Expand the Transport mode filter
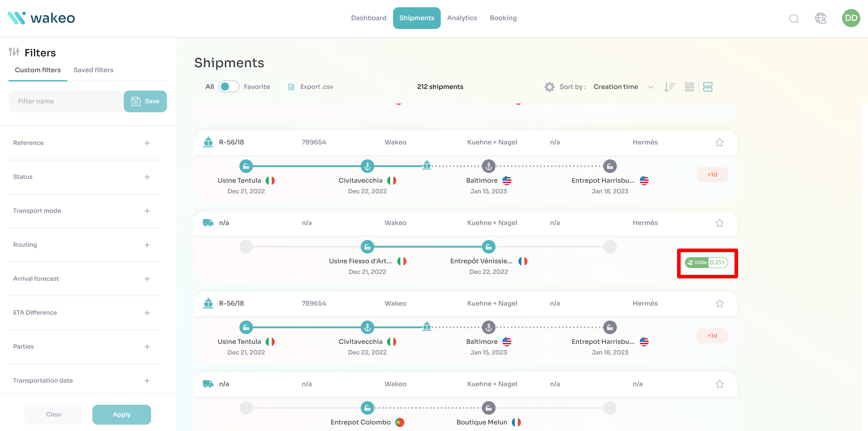The image size is (868, 431). click(147, 211)
